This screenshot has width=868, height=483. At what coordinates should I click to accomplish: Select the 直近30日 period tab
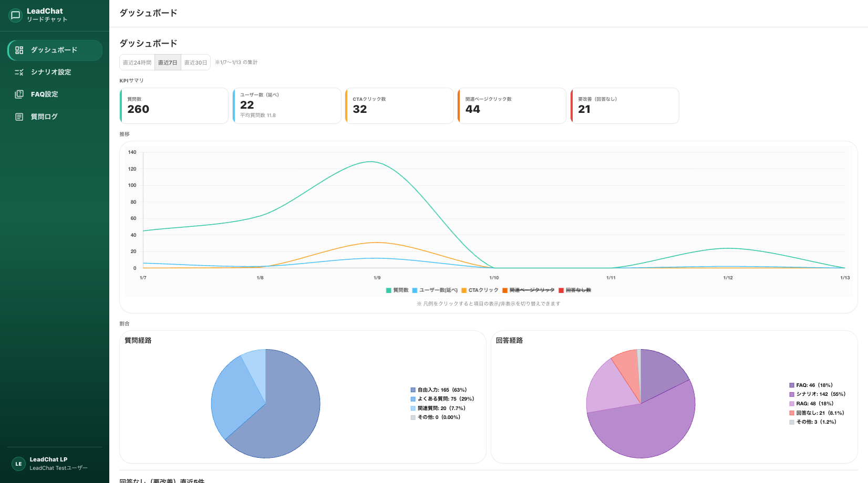[x=195, y=62]
